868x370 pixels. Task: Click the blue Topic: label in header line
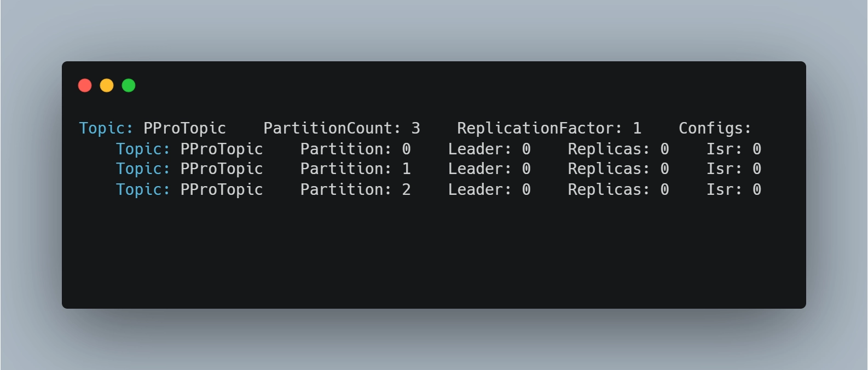pos(106,128)
